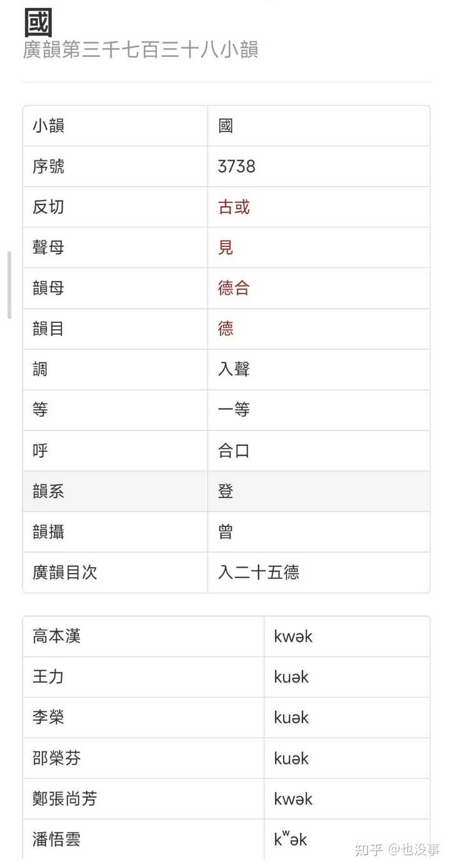Select the serial number 3738
451x868 pixels.
coord(236,167)
